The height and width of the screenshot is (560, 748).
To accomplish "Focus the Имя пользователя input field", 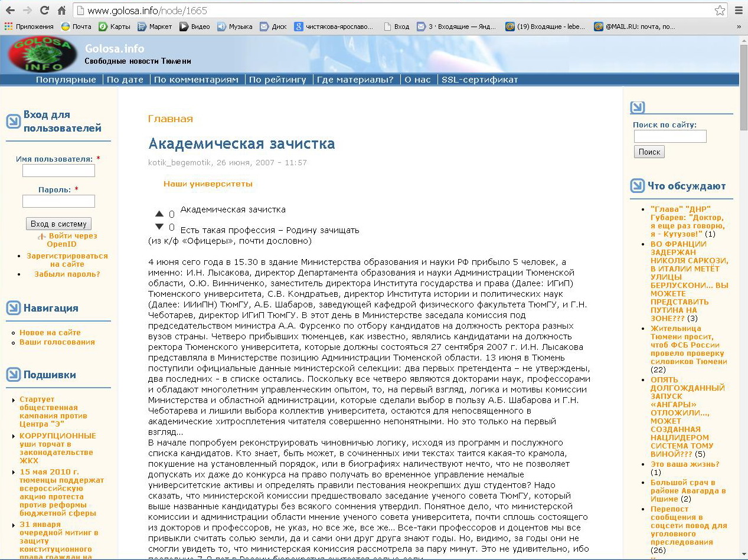I will coord(58,171).
